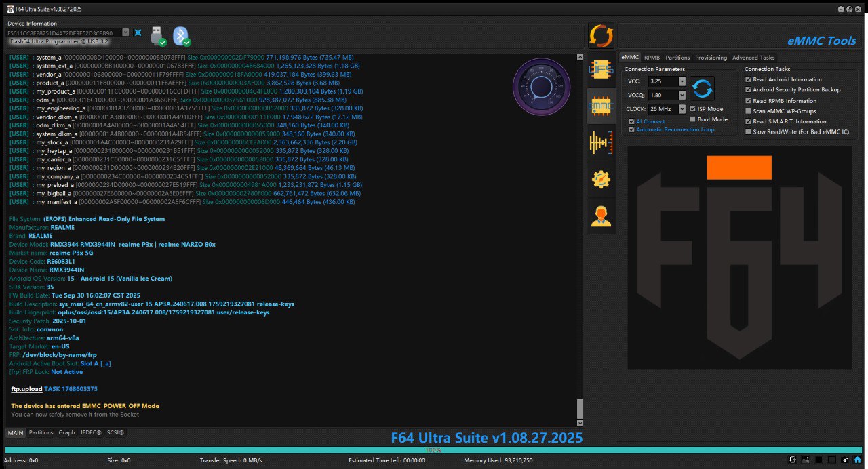Click the Memory Used status bar entry
Image resolution: width=868 pixels, height=469 pixels.
tap(498, 460)
